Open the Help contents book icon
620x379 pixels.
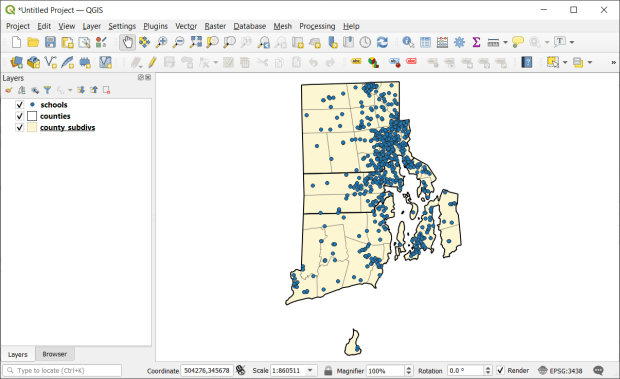(x=526, y=62)
